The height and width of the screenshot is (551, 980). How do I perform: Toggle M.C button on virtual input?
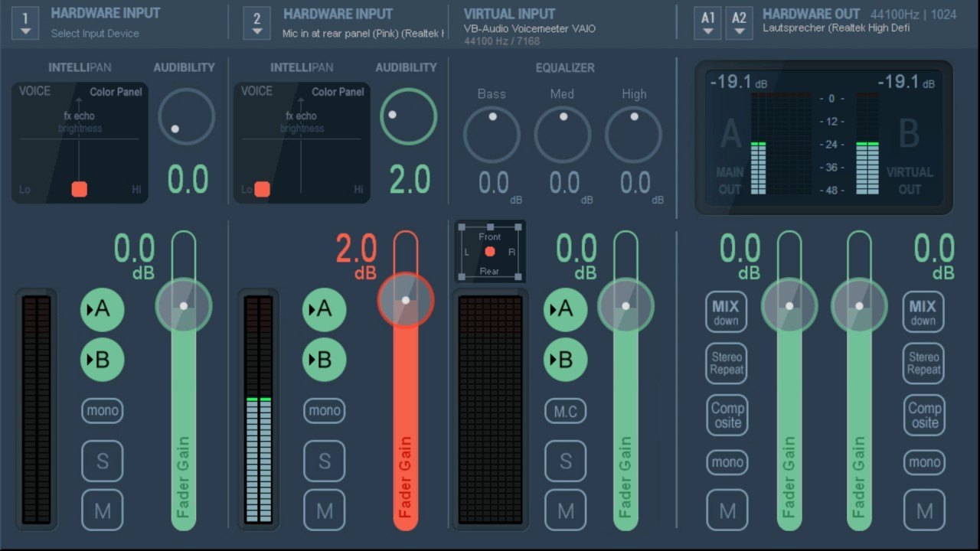566,412
